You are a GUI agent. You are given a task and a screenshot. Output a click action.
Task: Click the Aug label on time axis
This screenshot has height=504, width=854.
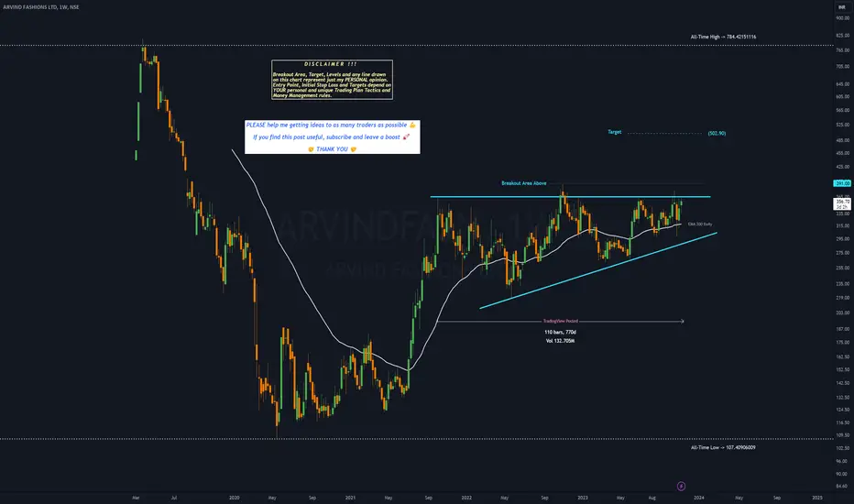(x=651, y=498)
